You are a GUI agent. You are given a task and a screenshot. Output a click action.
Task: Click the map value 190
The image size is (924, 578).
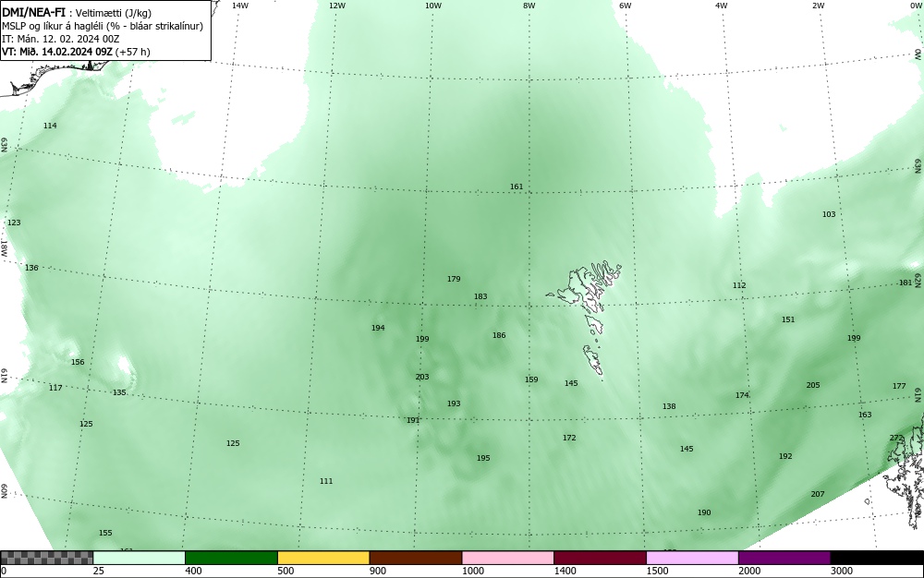pos(703,512)
